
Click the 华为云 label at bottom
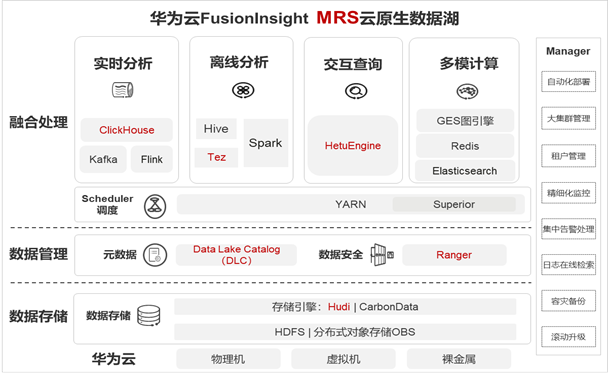[x=114, y=359]
